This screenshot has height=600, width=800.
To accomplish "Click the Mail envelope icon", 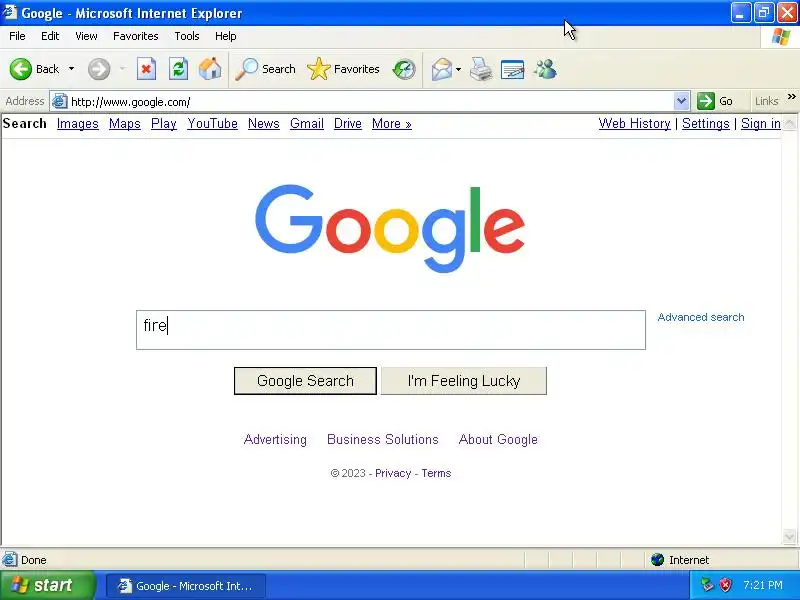I will (x=442, y=69).
